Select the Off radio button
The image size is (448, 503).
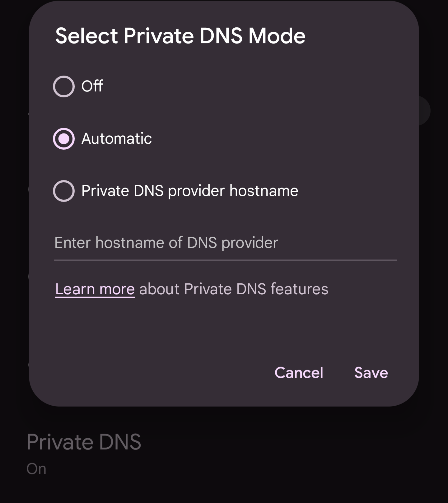(x=64, y=86)
